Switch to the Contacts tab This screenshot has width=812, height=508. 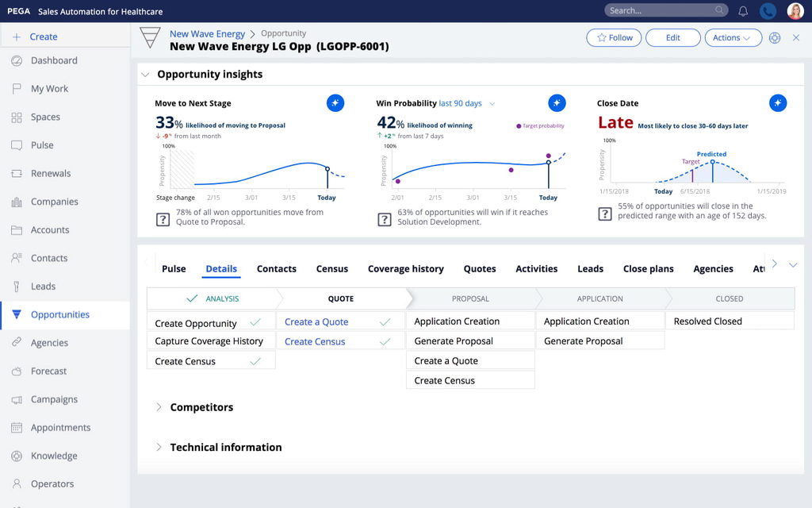point(276,269)
